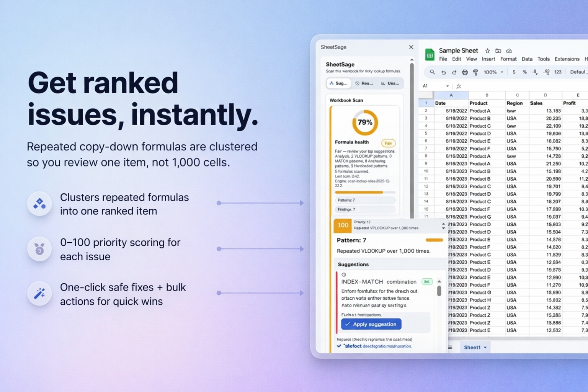Click the info icon above INDEX-MATCH
The image size is (588, 392).
click(x=344, y=274)
